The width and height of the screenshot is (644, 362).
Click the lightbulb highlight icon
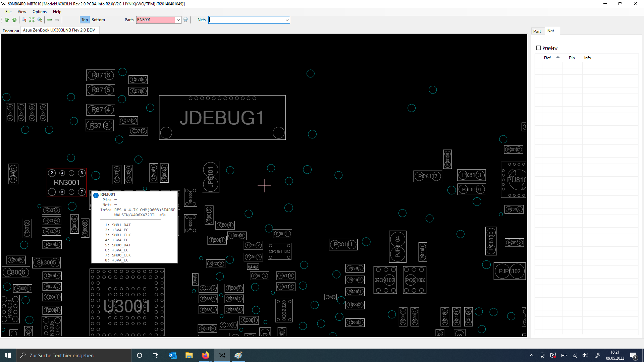(x=185, y=20)
